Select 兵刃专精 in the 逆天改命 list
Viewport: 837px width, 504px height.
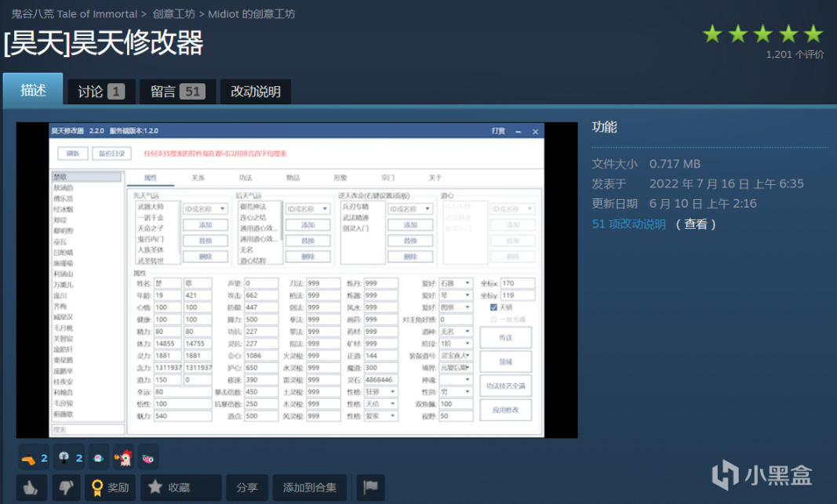355,206
